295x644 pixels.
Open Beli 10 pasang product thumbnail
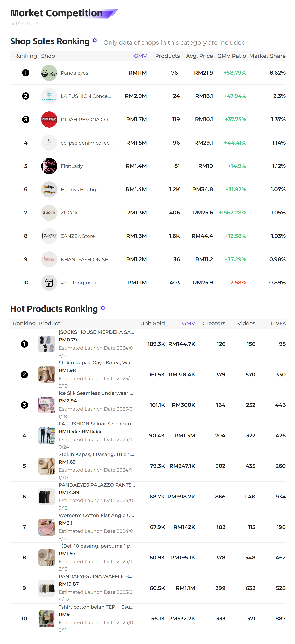[47, 557]
